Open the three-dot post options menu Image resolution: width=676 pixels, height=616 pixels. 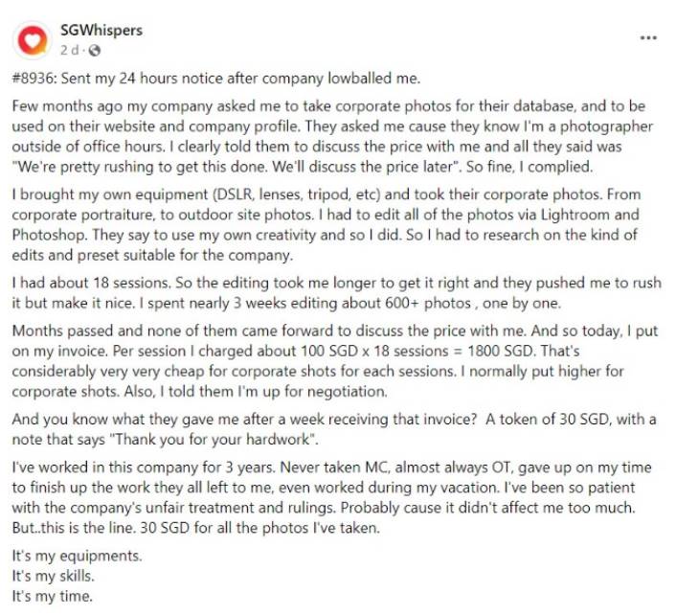[x=648, y=38]
